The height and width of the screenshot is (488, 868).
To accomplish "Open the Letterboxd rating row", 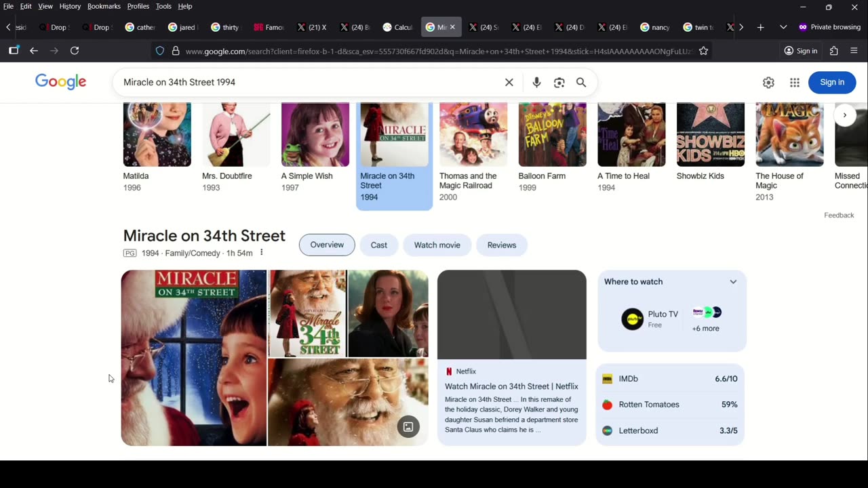I will (x=670, y=430).
